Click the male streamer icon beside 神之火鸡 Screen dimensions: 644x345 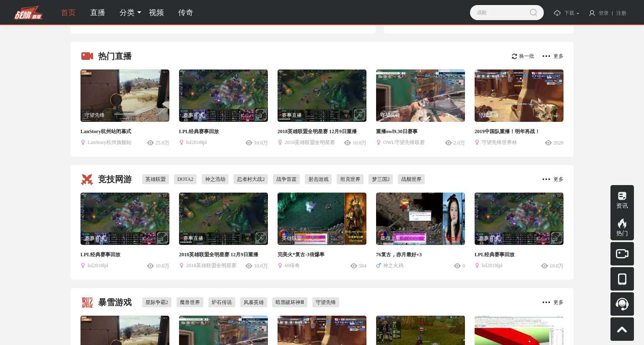point(378,265)
